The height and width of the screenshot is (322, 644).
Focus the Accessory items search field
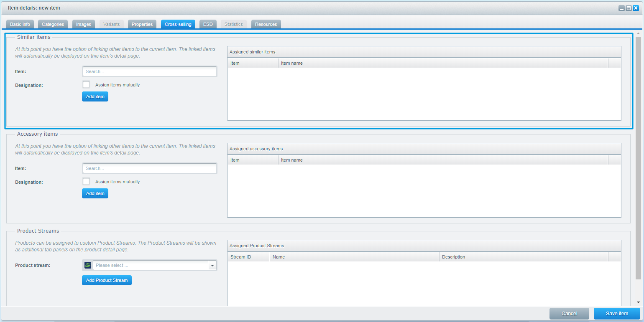point(150,168)
